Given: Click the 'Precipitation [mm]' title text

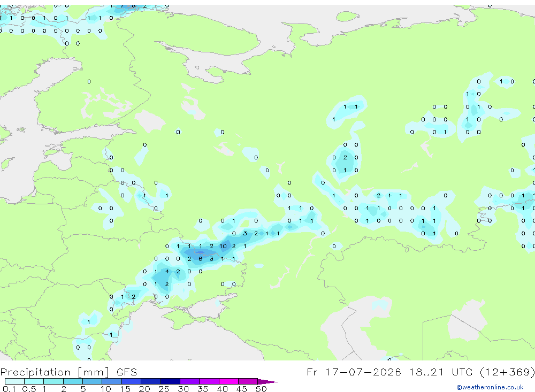Looking at the screenshot, I should click(x=55, y=372).
